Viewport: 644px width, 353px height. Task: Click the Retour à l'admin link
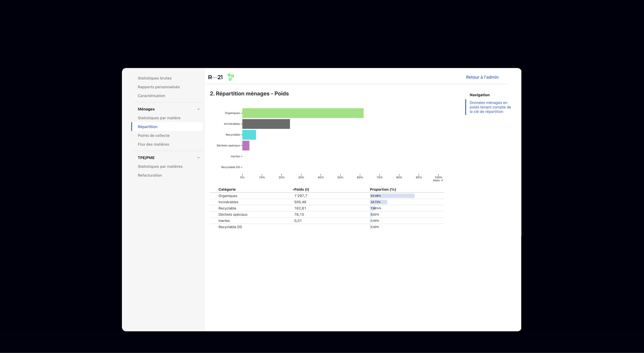point(482,77)
